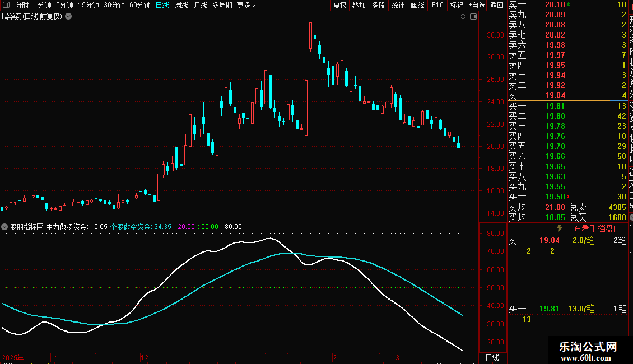The height and width of the screenshot is (364, 633).
Task: Select the 60分钟 period tab
Action: tap(139, 5)
